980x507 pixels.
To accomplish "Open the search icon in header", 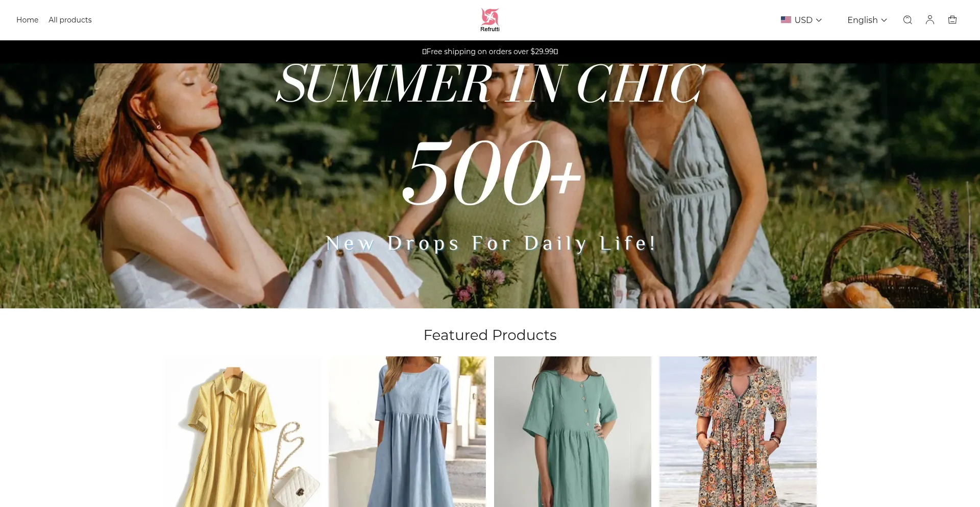I will point(908,20).
